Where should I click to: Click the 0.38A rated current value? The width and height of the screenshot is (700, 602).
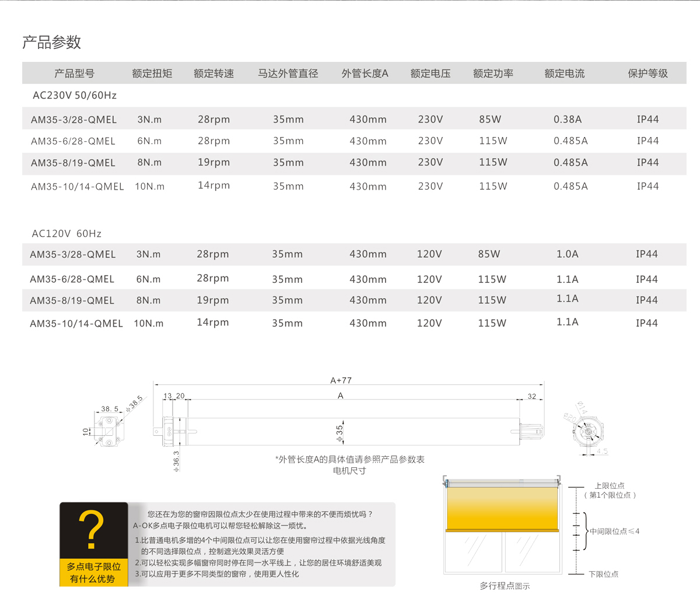pos(568,119)
